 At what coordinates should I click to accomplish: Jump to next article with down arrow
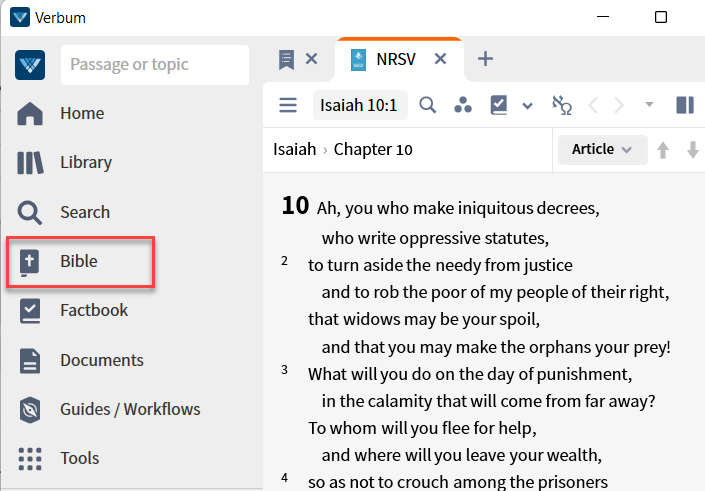(x=693, y=150)
